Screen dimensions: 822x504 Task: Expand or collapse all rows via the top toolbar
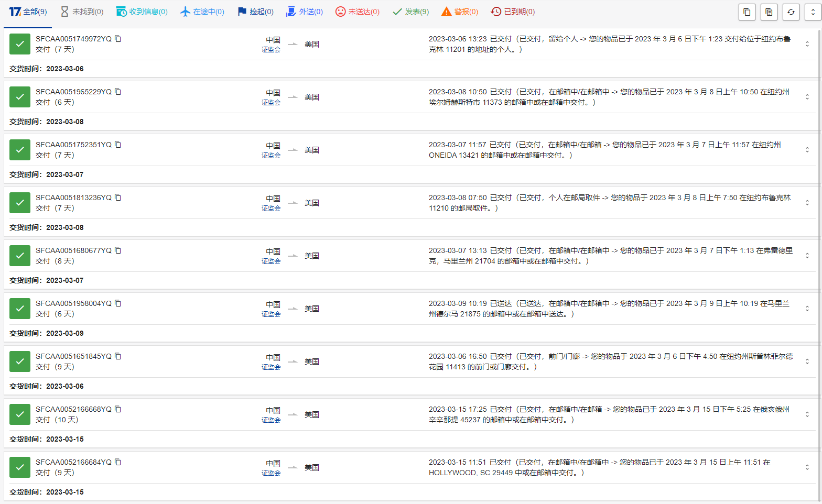813,12
